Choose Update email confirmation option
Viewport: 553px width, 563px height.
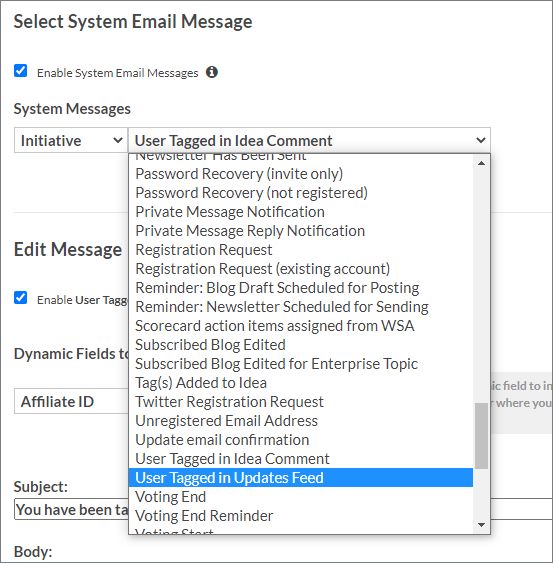tap(301, 440)
